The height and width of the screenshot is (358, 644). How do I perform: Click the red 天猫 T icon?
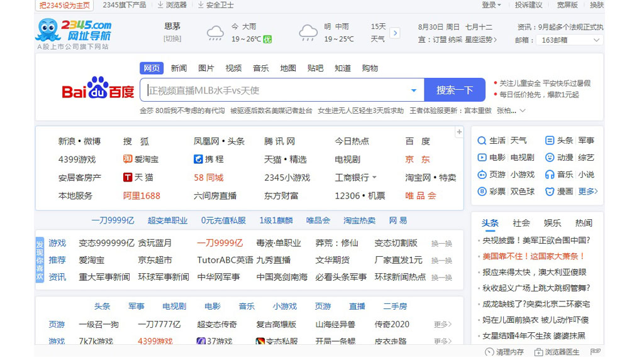(127, 177)
